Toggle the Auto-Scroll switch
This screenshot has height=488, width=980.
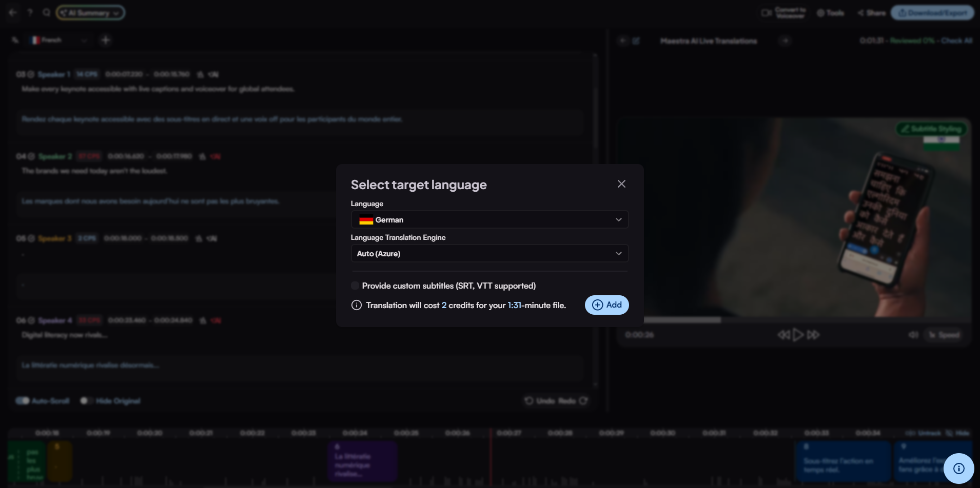click(x=23, y=401)
